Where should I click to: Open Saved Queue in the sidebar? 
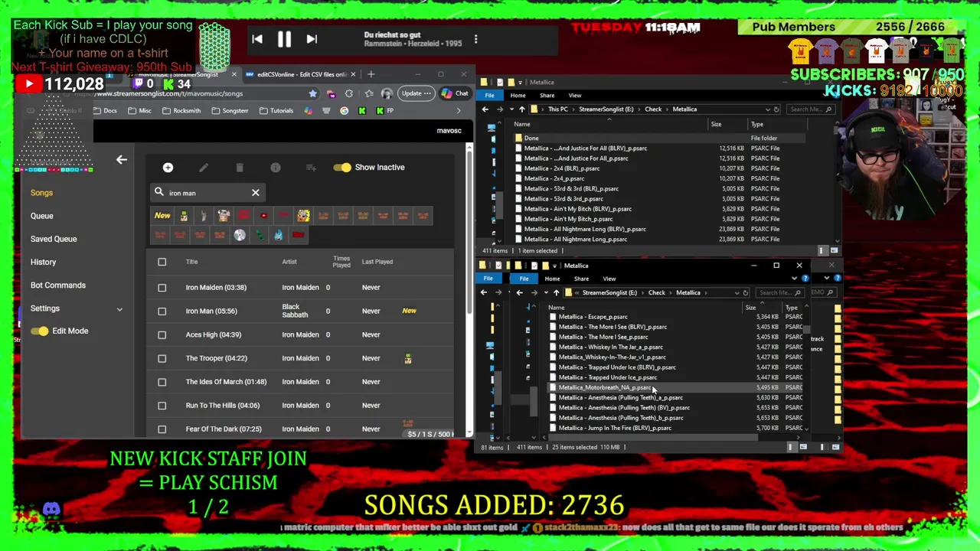coord(54,239)
